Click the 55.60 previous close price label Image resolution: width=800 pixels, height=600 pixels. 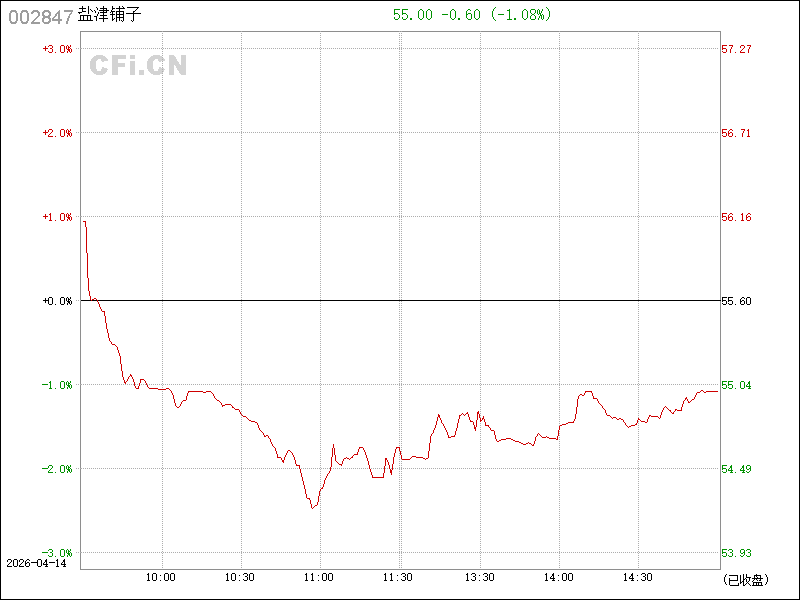click(x=736, y=301)
